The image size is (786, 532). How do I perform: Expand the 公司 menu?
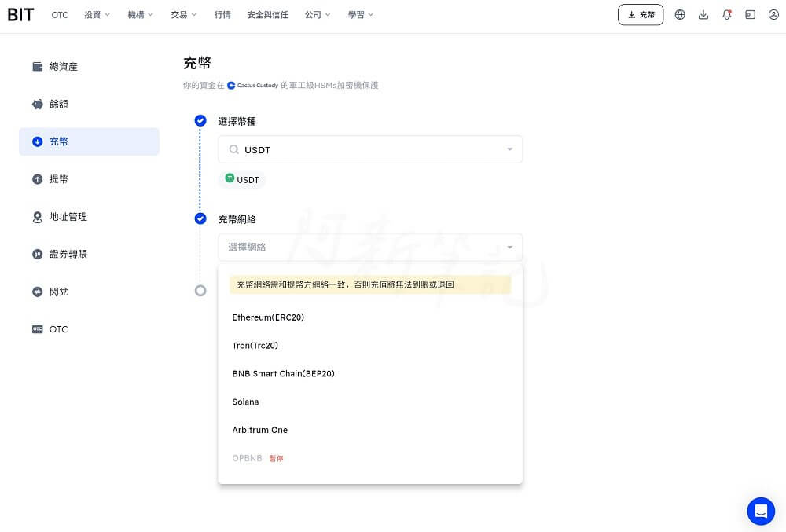tap(318, 14)
